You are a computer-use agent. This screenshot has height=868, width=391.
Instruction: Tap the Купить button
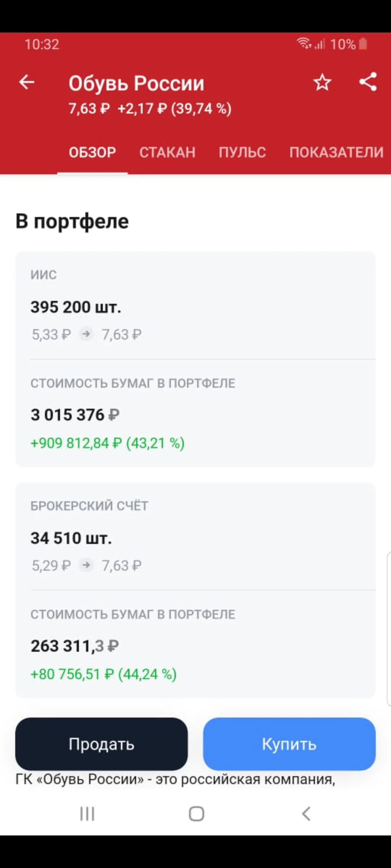[x=289, y=744]
